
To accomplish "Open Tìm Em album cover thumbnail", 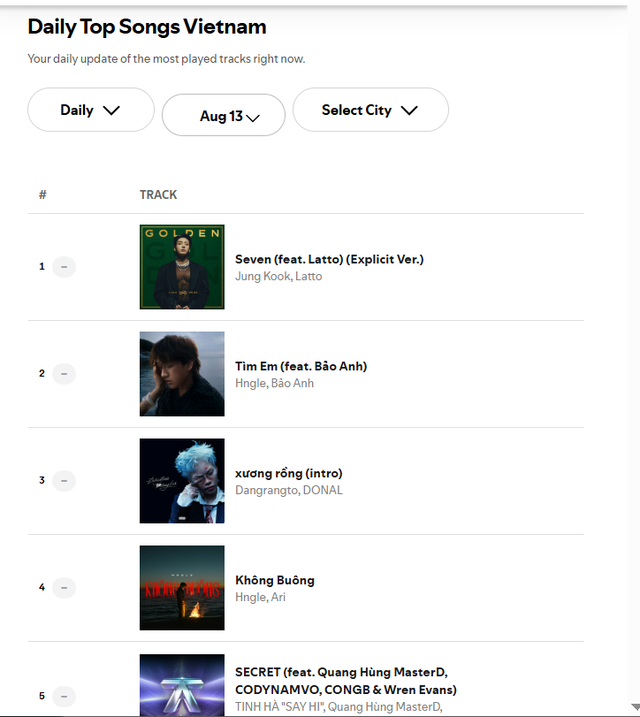I will click(x=182, y=374).
